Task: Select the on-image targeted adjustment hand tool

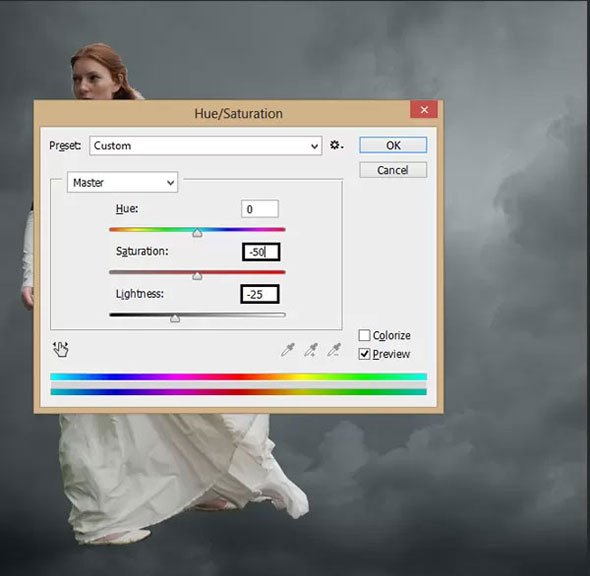Action: point(61,349)
